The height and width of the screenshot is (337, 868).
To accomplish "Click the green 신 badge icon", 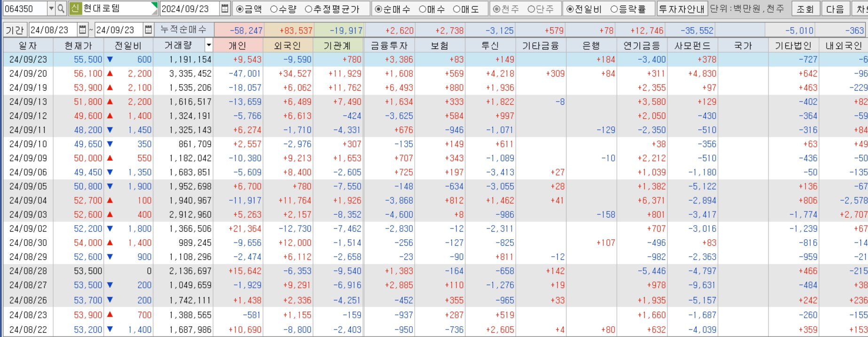I will (75, 8).
